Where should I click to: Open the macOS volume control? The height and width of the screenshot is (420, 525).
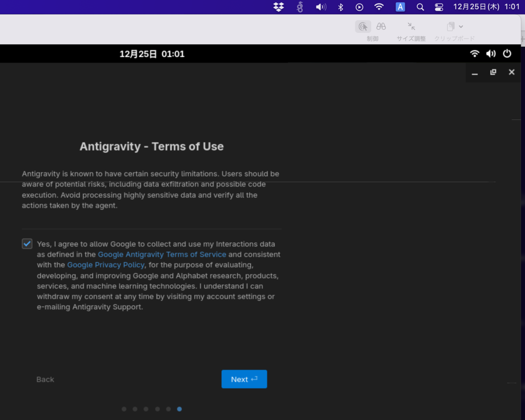pos(321,7)
